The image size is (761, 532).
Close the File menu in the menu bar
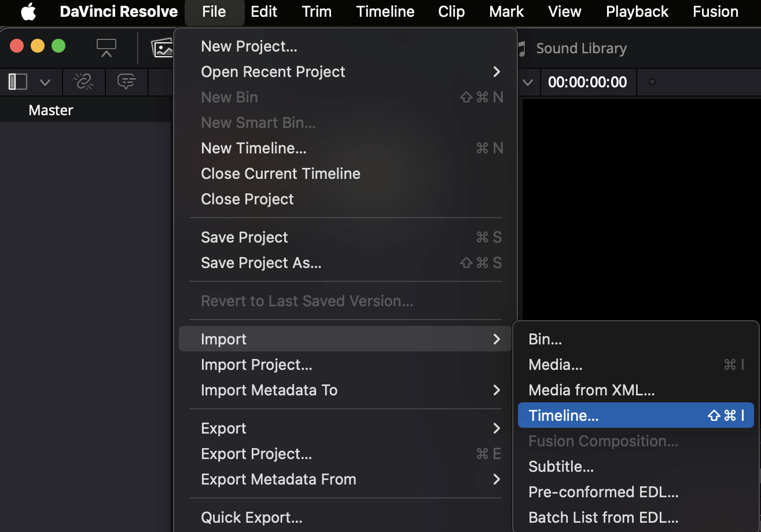pyautogui.click(x=214, y=12)
